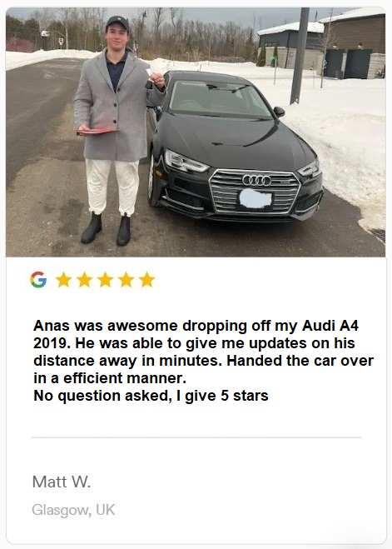This screenshot has width=392, height=549.
Task: Click the Google G logo icon
Action: [38, 279]
